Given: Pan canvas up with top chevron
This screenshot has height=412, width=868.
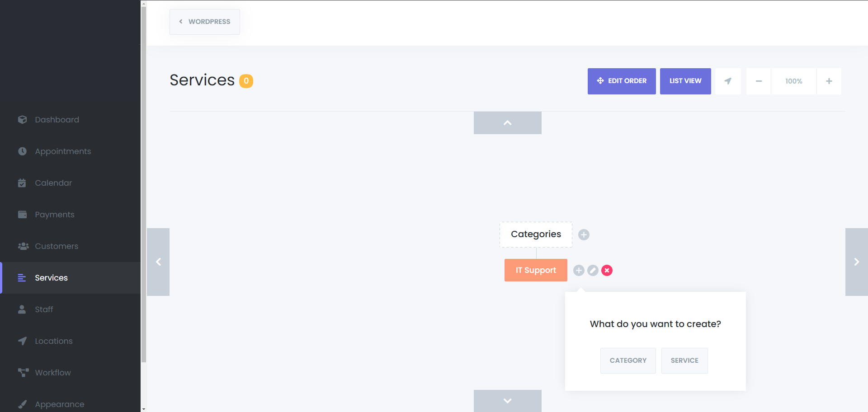Looking at the screenshot, I should click(x=507, y=123).
